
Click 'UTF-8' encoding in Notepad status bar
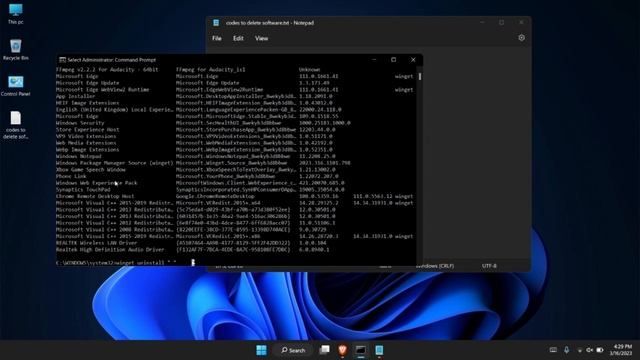[489, 266]
